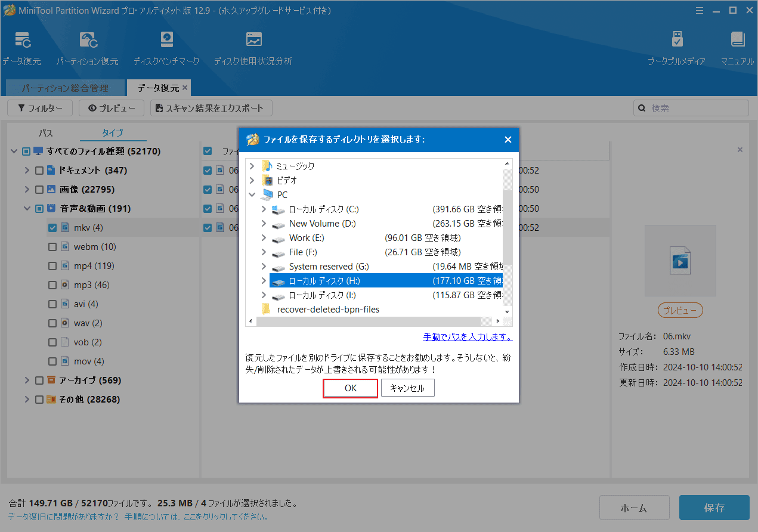
Task: Select the データ復元 tab
Action: [x=158, y=88]
